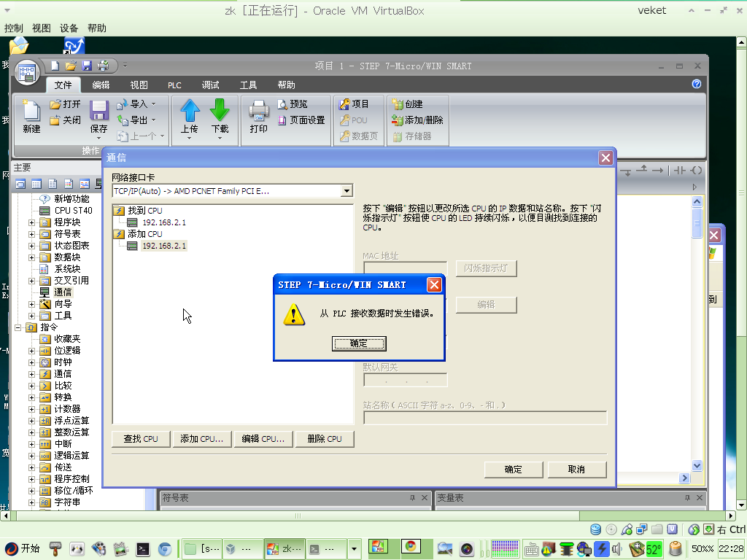Viewport: 747px width, 560px height.
Task: Switch to the 帮助 ribbon tab
Action: [286, 85]
